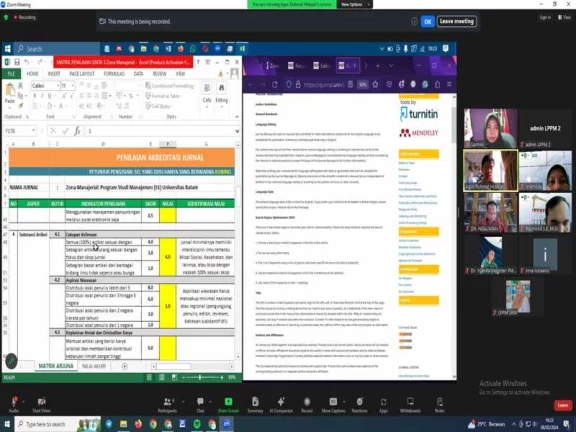Click the green shield encryption icon
The width and height of the screenshot is (576, 432).
click(x=6, y=17)
